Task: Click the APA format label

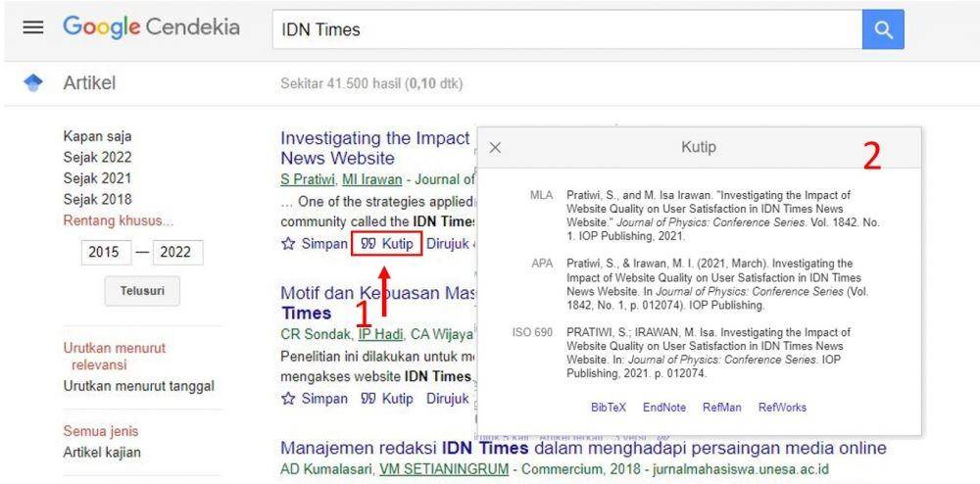Action: point(542,264)
